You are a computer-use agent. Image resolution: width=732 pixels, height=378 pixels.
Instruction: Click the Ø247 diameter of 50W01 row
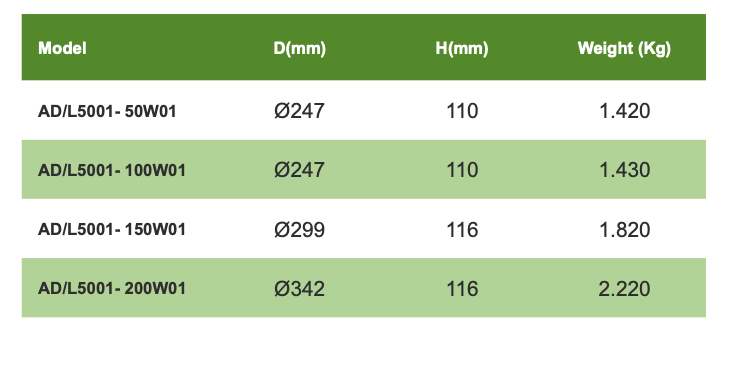(x=299, y=111)
